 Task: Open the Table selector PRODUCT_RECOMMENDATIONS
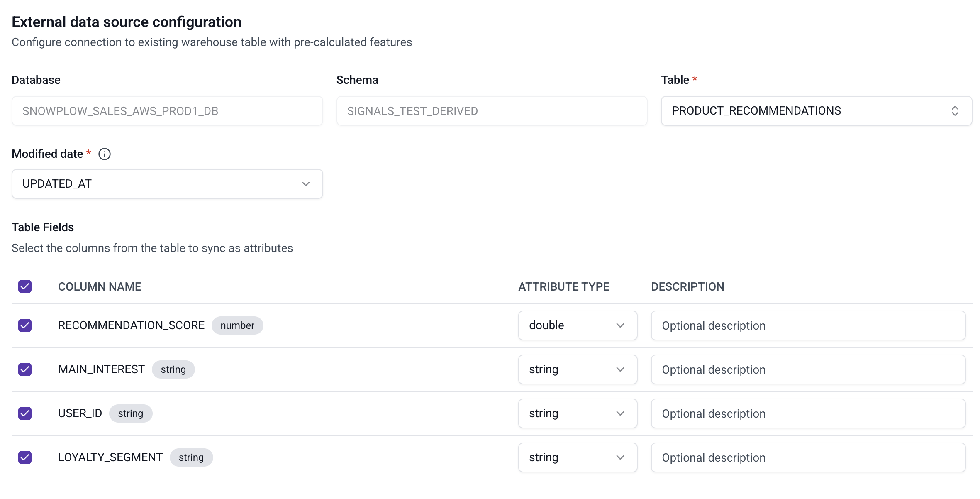pos(816,111)
